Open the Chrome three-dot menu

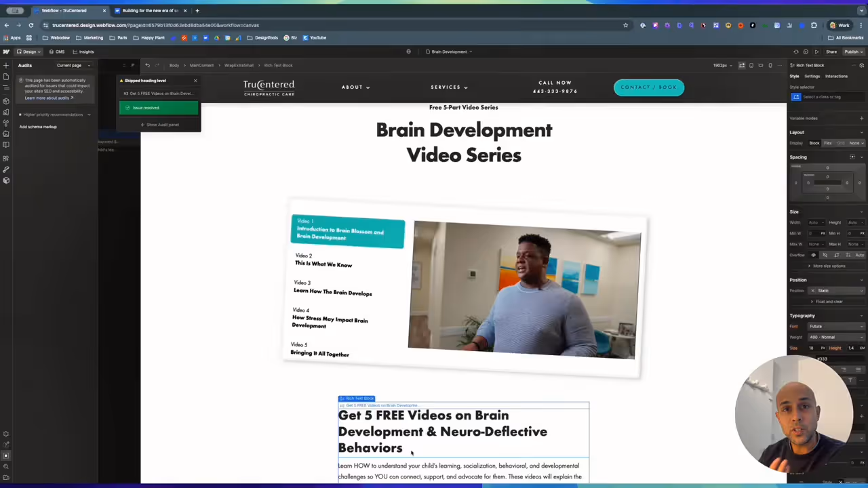click(x=861, y=25)
